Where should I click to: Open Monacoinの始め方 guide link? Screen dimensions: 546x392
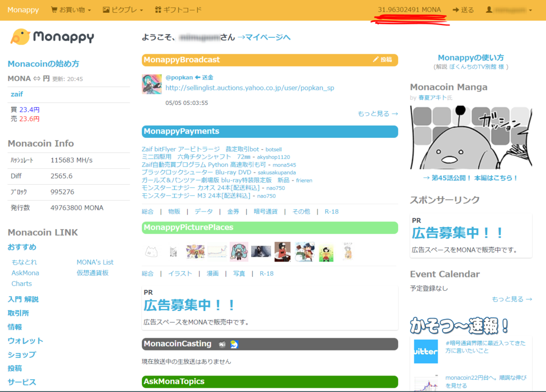coord(44,64)
